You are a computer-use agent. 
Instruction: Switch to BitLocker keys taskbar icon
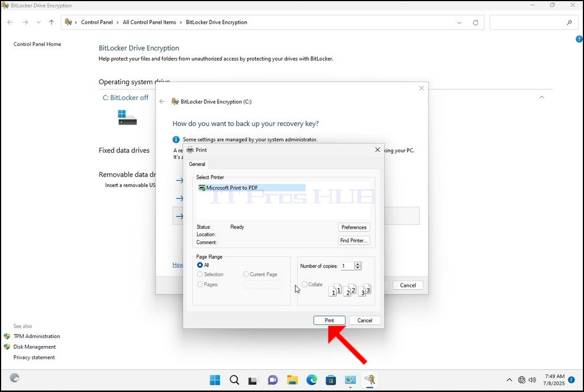tap(369, 380)
